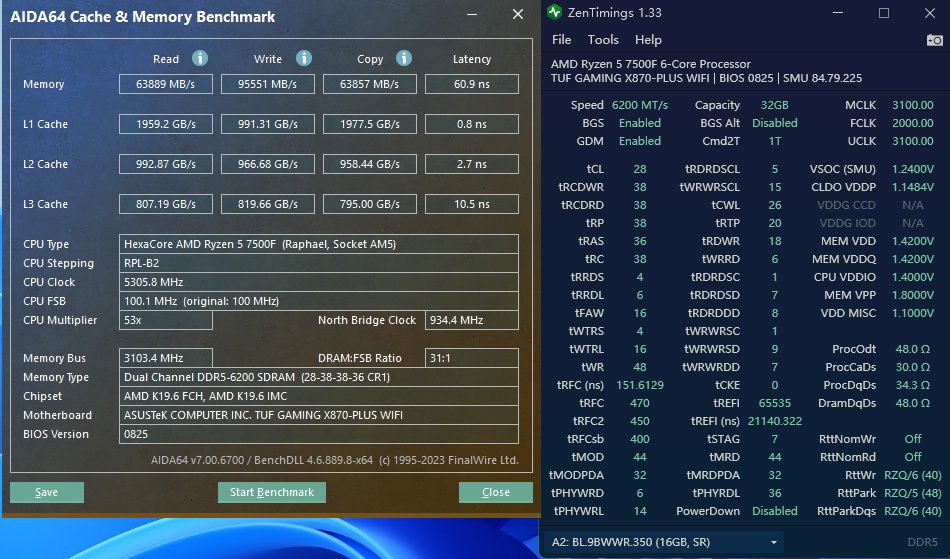This screenshot has height=559, width=950.
Task: Click MEM VDD value 1.4200V
Action: 912,241
